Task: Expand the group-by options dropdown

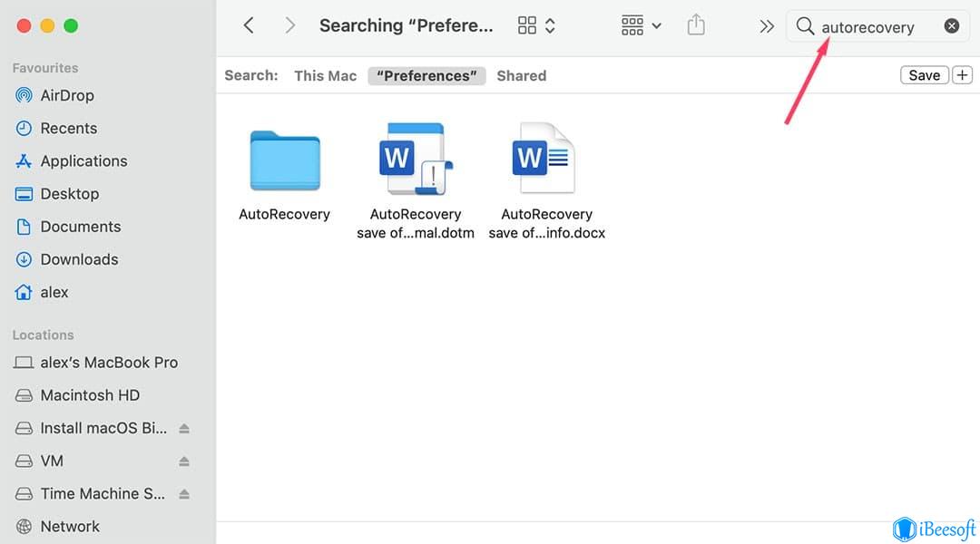Action: point(641,25)
